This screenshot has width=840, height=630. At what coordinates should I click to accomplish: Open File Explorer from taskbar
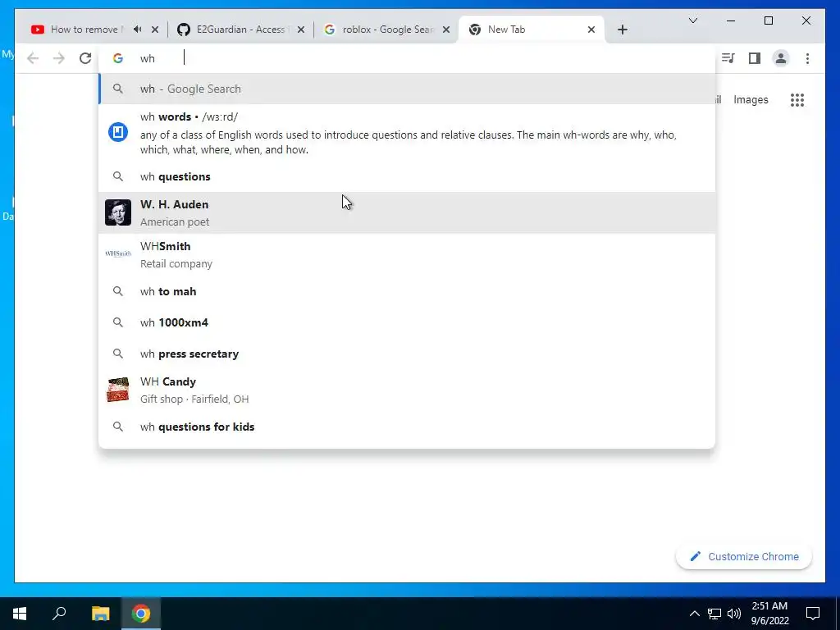pos(100,614)
